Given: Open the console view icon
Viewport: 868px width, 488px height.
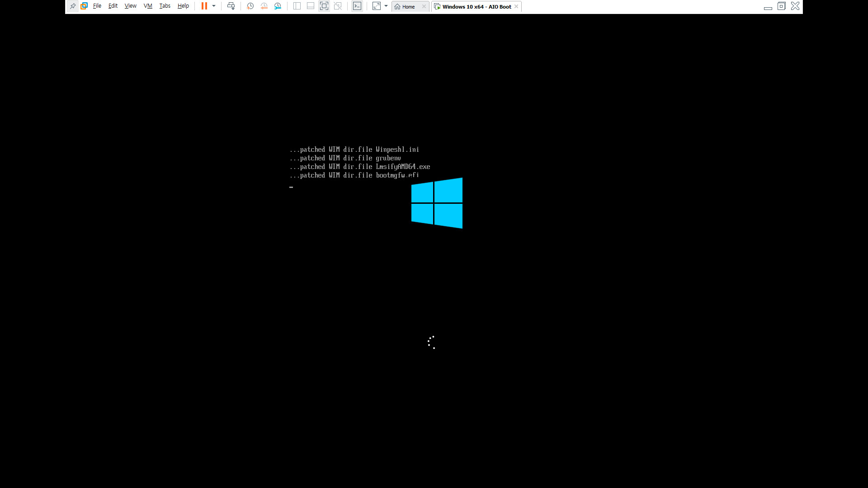Looking at the screenshot, I should [x=357, y=6].
